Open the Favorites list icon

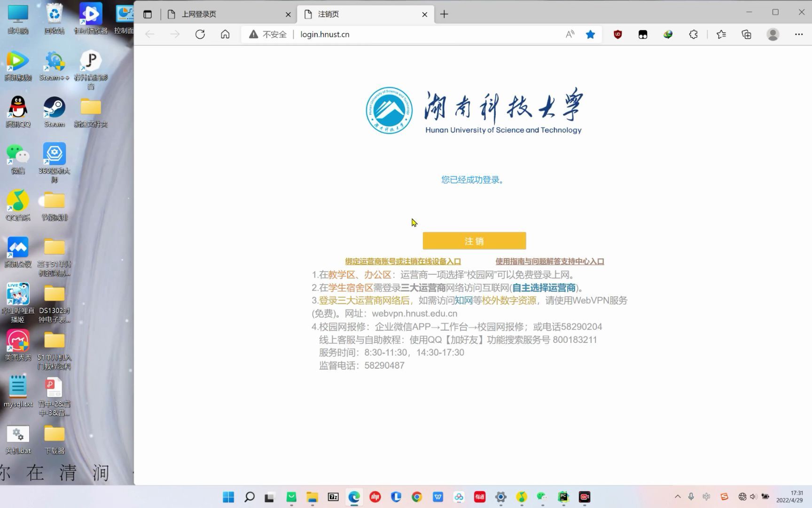pyautogui.click(x=721, y=34)
